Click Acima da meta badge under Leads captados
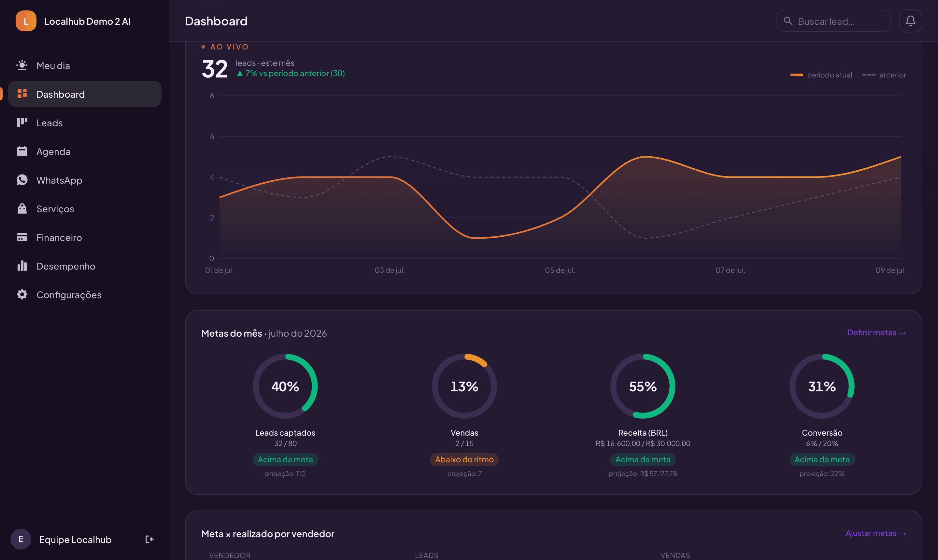This screenshot has height=560, width=938. tap(285, 460)
